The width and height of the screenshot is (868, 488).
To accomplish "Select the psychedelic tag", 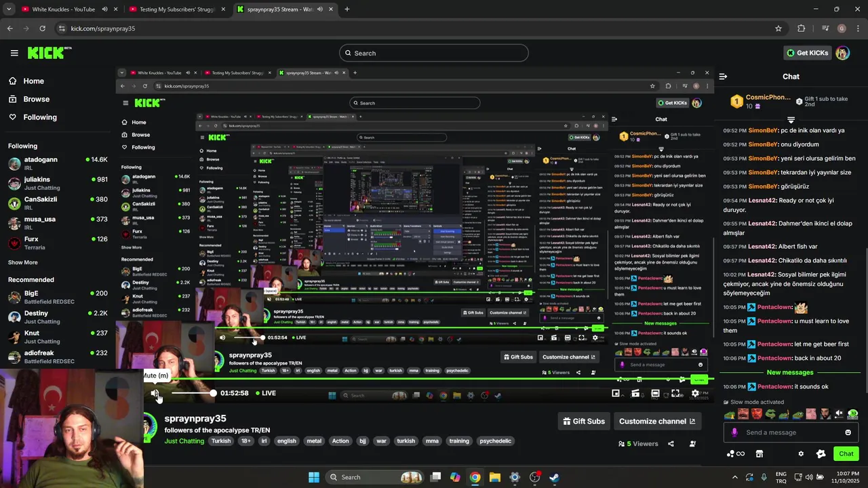I will point(495,441).
